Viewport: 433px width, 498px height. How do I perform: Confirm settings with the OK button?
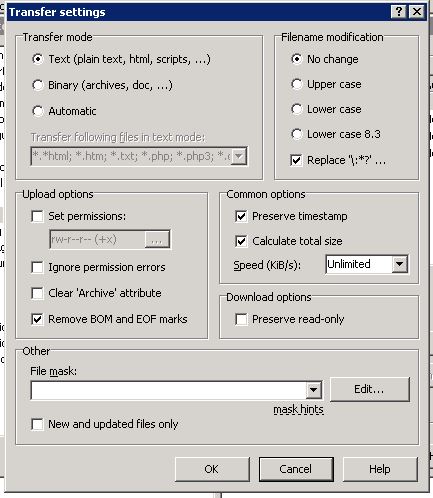click(212, 469)
